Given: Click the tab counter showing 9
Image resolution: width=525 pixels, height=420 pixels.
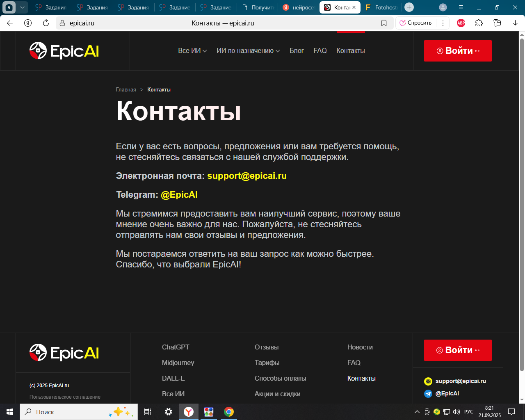Looking at the screenshot, I should pos(9,7).
